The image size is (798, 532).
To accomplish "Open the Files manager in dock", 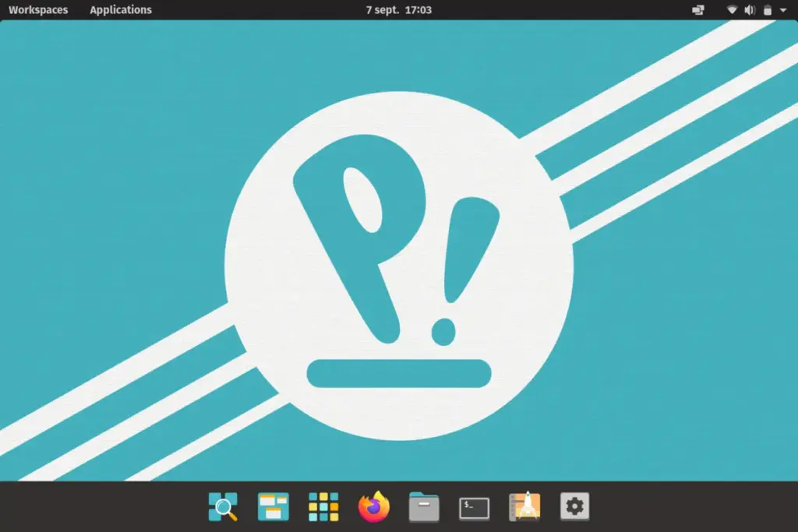I will pos(424,508).
